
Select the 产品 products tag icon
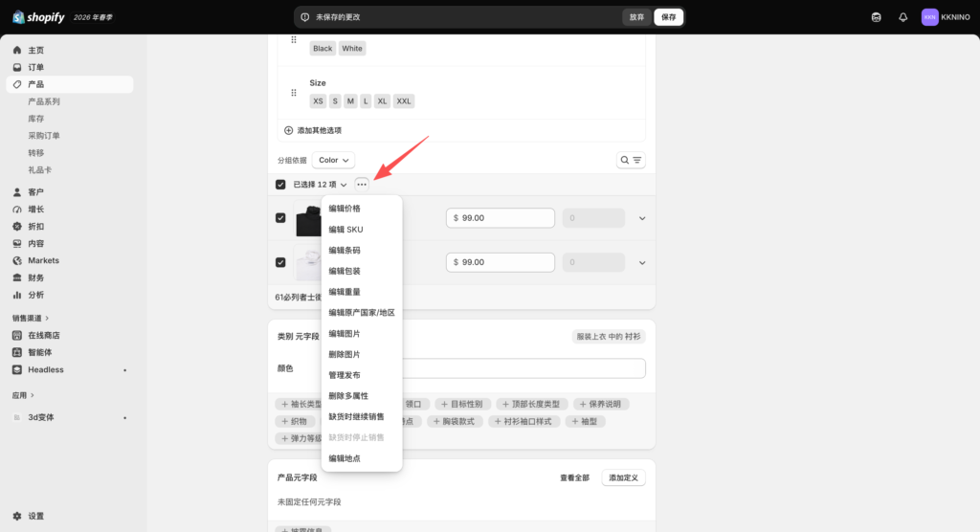(17, 84)
